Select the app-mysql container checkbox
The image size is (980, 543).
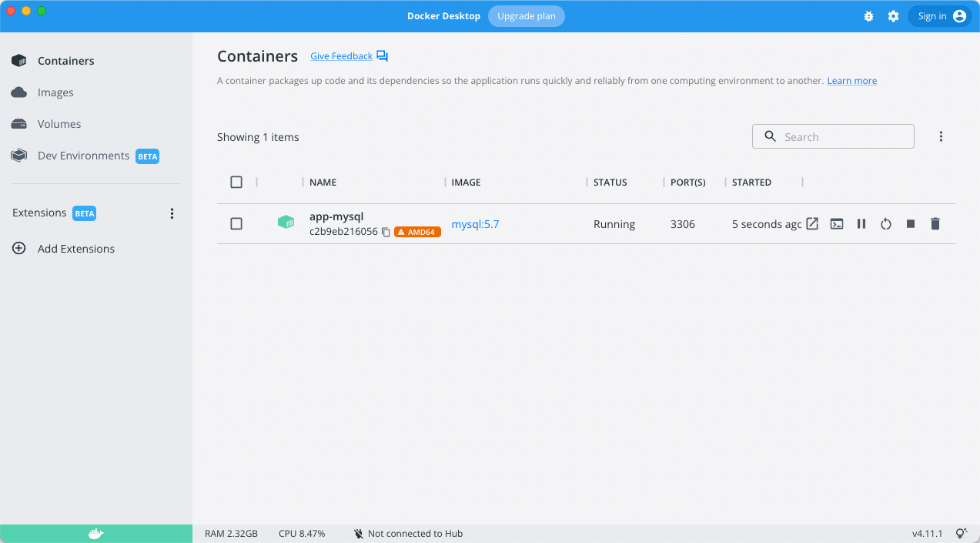click(236, 223)
